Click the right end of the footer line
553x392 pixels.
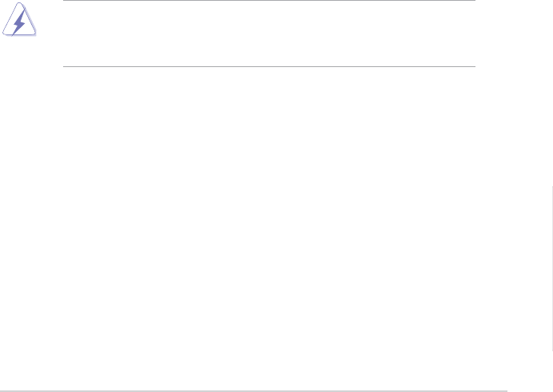[506, 390]
